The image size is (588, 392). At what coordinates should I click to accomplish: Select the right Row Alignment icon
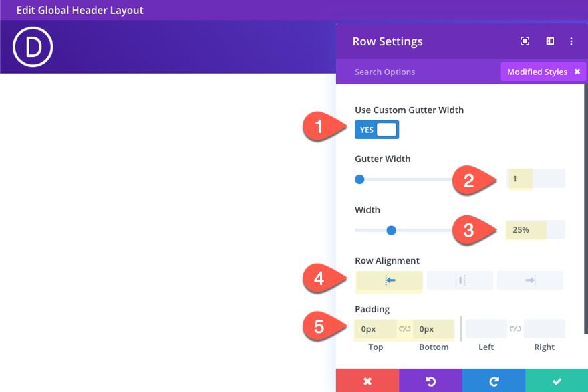tap(530, 280)
